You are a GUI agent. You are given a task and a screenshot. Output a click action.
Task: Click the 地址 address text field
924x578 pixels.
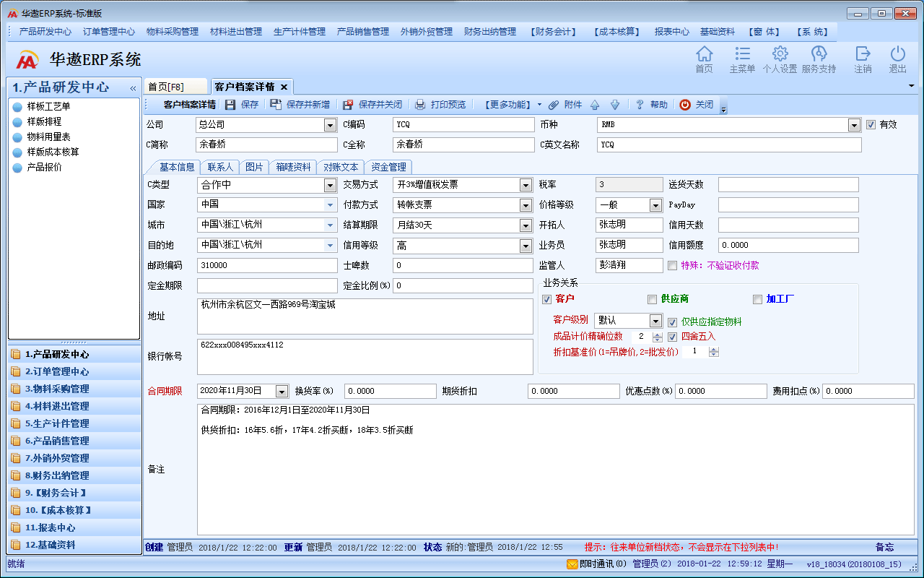point(365,316)
